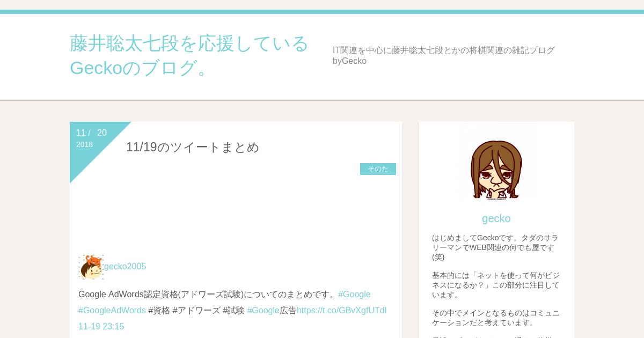Screen dimensions: 644x338
Task: Open the blog title link in the header
Action: coord(189,55)
